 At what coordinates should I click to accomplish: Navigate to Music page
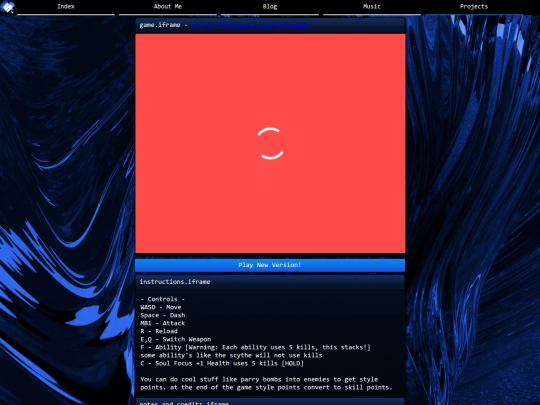(x=372, y=7)
